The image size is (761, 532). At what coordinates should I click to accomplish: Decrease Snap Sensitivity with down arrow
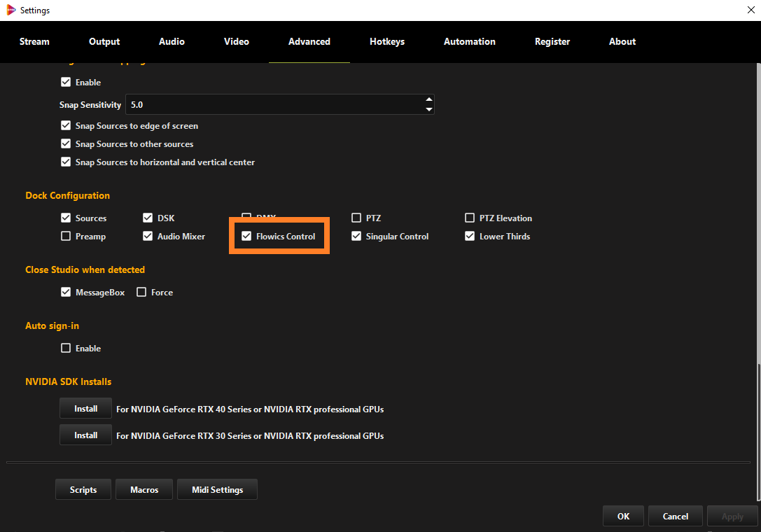[x=429, y=110]
